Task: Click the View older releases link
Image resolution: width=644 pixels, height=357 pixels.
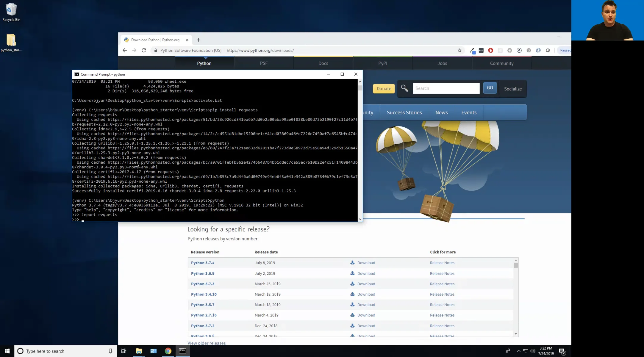Action: click(206, 343)
